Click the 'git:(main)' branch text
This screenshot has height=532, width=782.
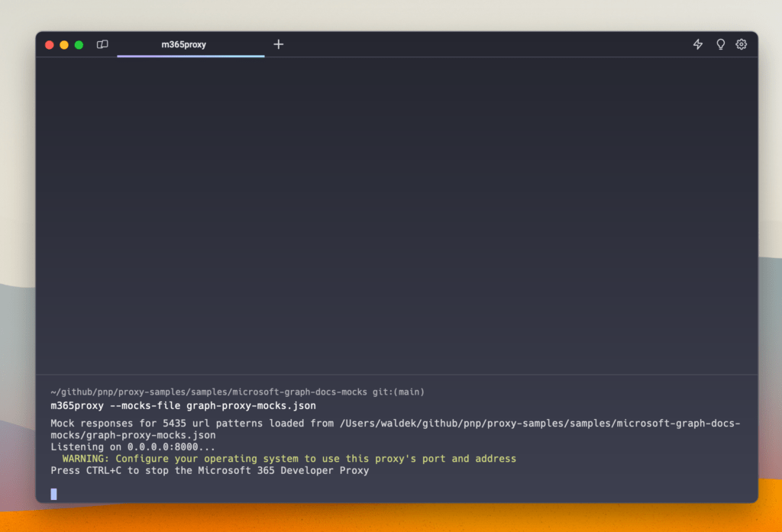click(398, 392)
